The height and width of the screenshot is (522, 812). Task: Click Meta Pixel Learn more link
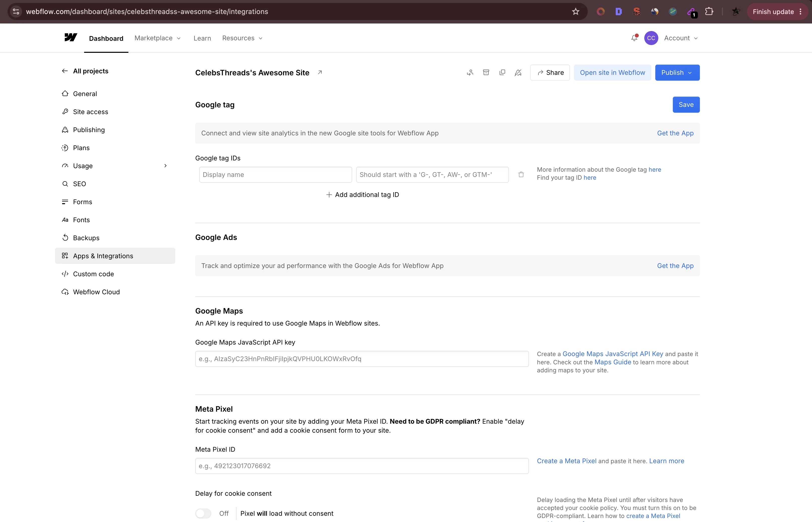(667, 461)
